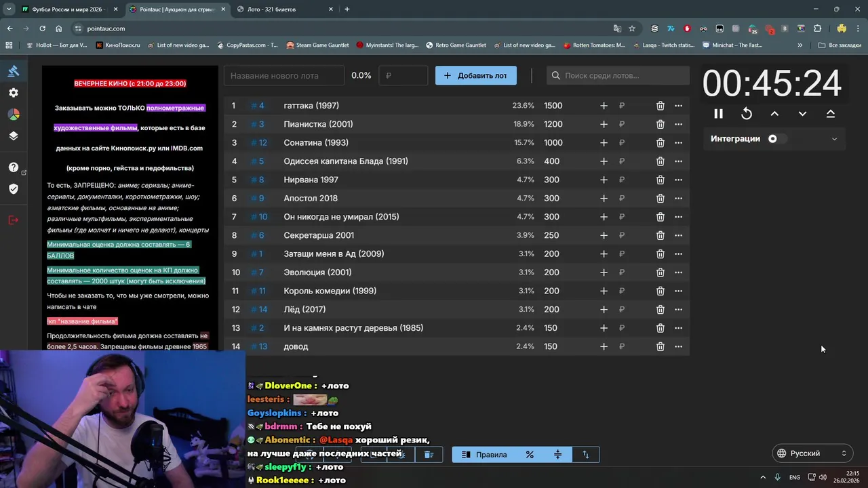Open more options for Пианистка (2001)

coord(678,124)
